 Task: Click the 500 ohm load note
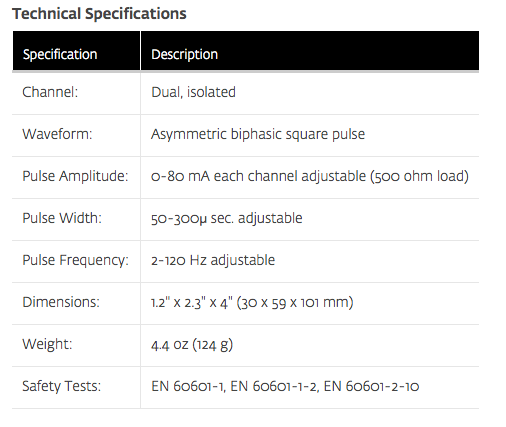pyautogui.click(x=420, y=176)
